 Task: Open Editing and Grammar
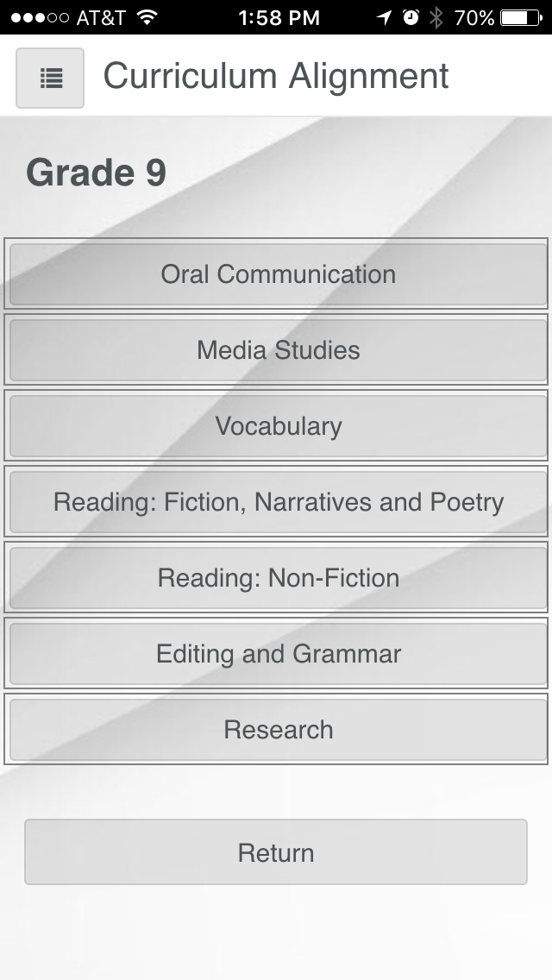(x=279, y=654)
